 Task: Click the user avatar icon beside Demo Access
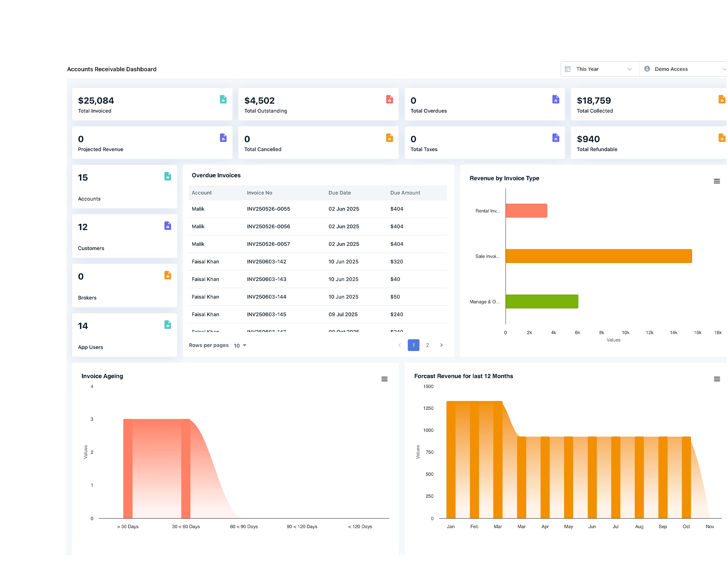click(x=647, y=69)
